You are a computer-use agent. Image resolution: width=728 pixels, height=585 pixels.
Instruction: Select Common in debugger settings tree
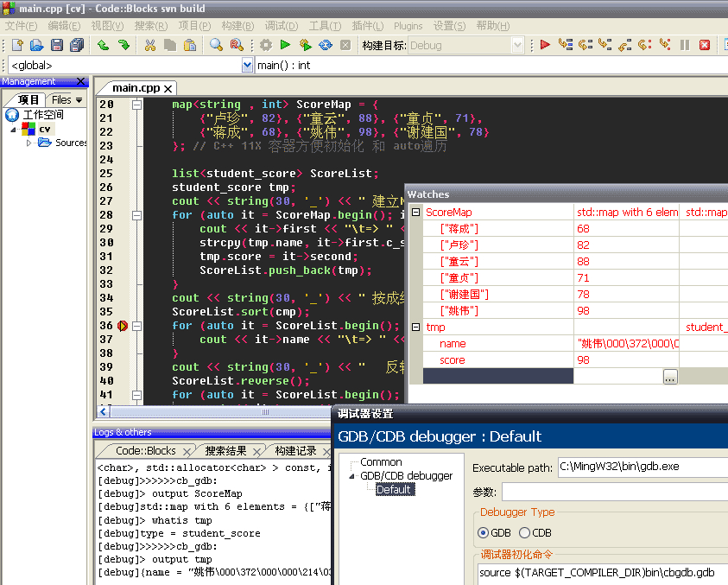pos(381,462)
